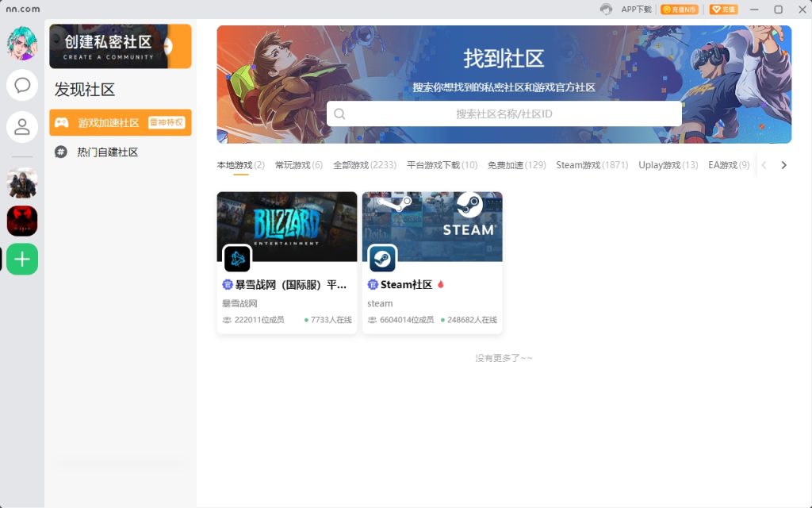Image resolution: width=812 pixels, height=508 pixels.
Task: Click the 222011位成员 text
Action: tap(259, 320)
